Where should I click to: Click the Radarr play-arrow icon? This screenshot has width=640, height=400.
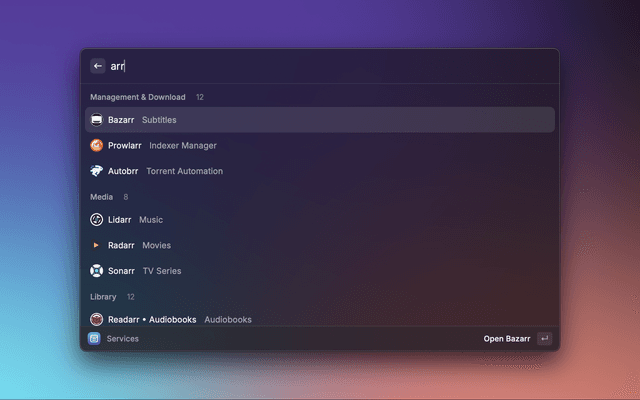[97, 245]
